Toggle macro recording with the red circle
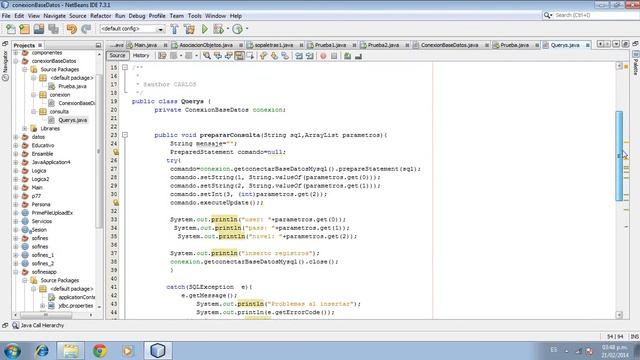 (x=323, y=56)
